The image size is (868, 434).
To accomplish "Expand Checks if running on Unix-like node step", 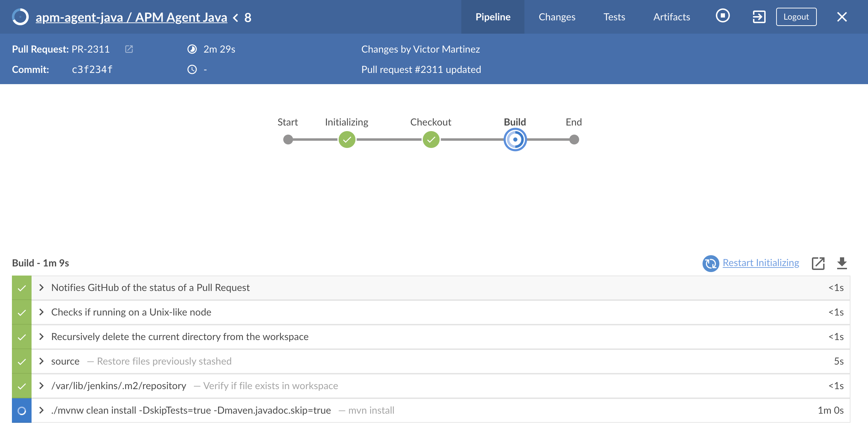I will 41,312.
